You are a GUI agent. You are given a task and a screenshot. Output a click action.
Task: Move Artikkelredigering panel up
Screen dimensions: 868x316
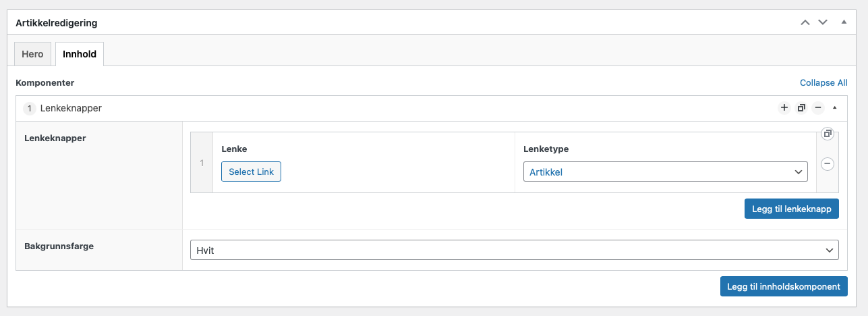pyautogui.click(x=805, y=22)
